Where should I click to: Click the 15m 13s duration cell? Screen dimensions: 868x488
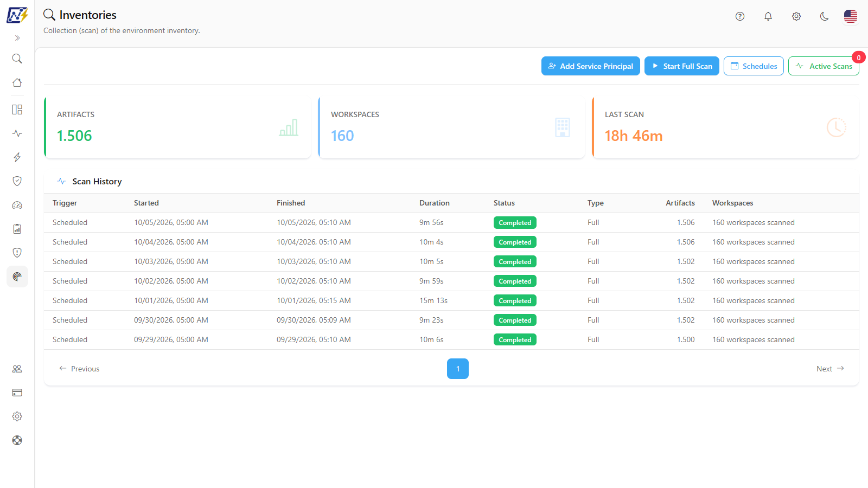click(433, 300)
